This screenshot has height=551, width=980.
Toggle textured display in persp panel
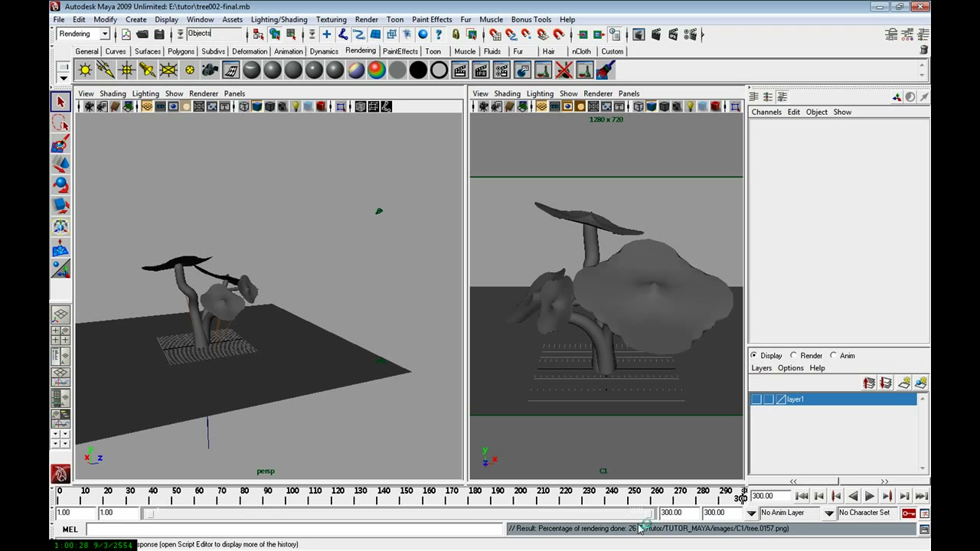(x=283, y=106)
